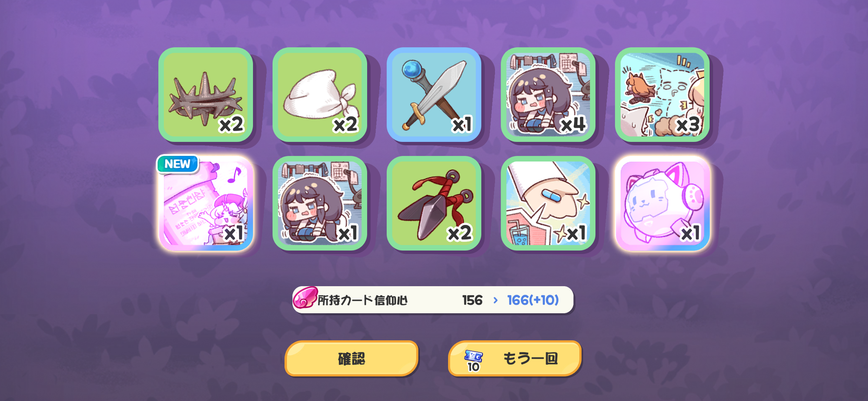Image resolution: width=868 pixels, height=401 pixels.
Task: Tap the pink shell faith icon
Action: 305,297
